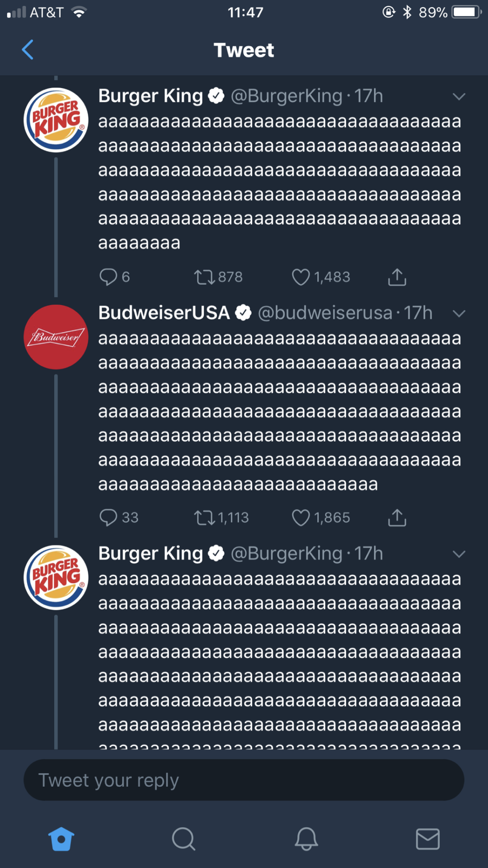Open the Notifications bell tab
The image size is (488, 868).
point(306,839)
